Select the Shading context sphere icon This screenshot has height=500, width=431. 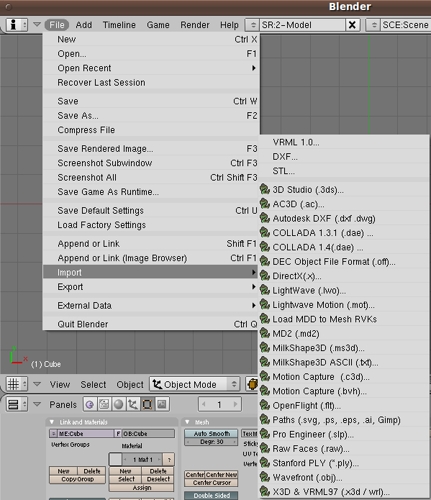coord(118,405)
